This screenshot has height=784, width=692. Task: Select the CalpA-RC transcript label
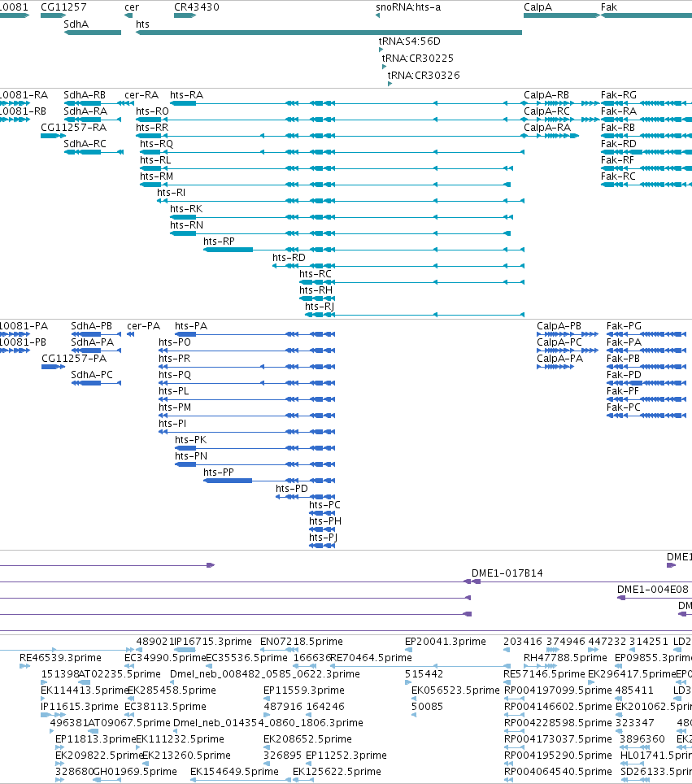[x=546, y=111]
